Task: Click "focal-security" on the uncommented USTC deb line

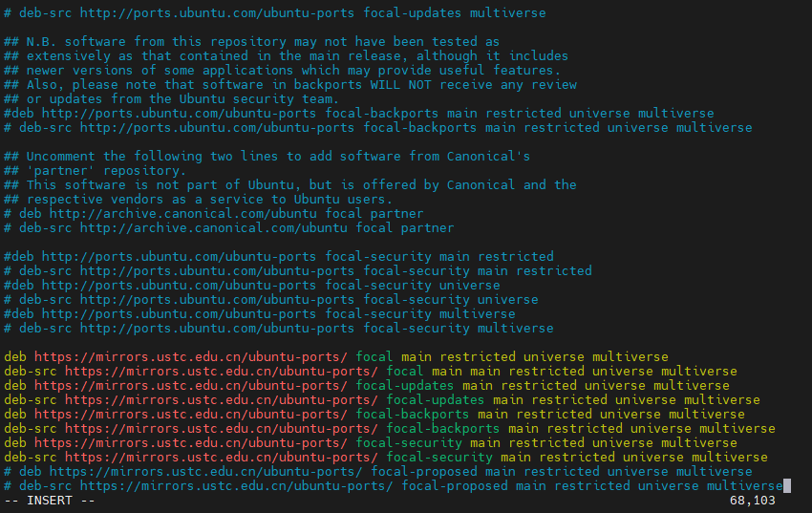Action: [x=409, y=443]
